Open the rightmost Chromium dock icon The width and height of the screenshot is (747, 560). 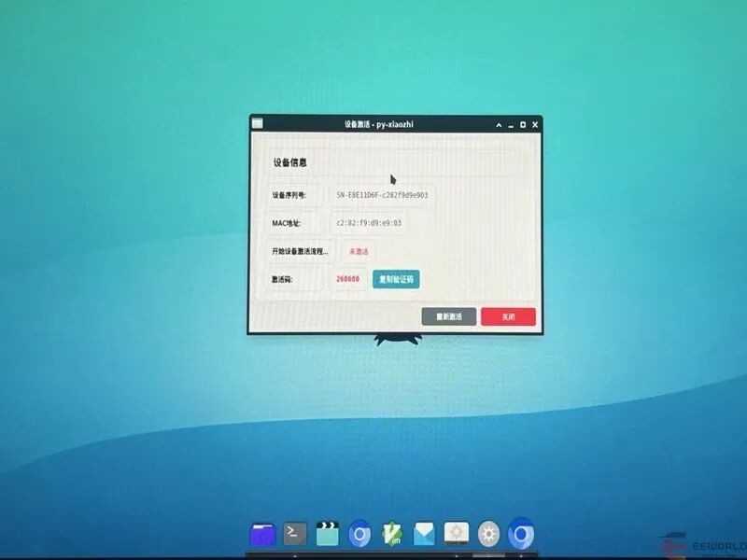(x=521, y=534)
